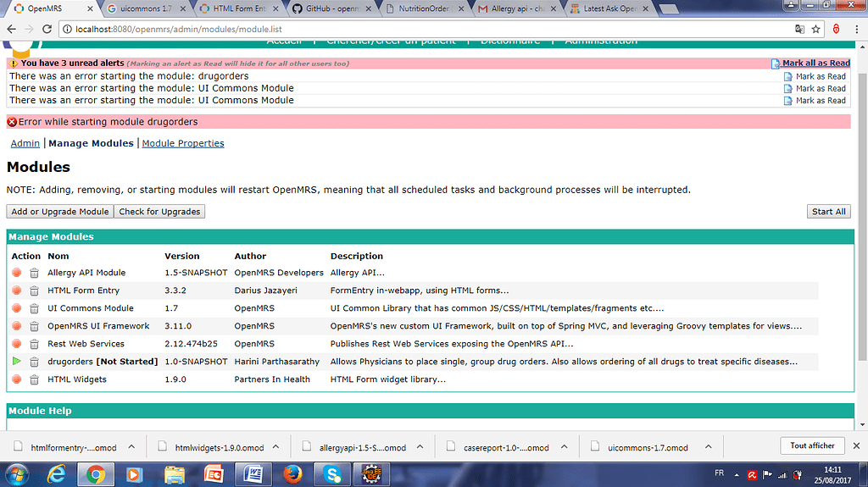Mark all alerts as read
Viewport: 868px width, 487px height.
(x=815, y=64)
